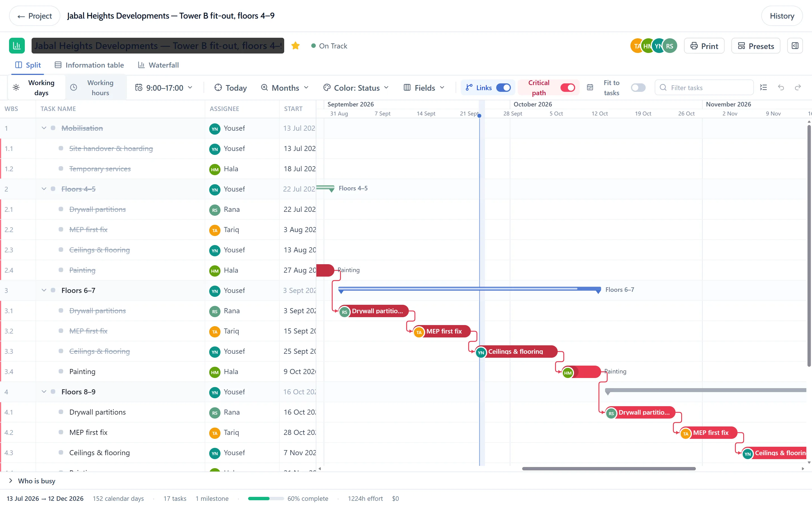
Task: Click the undo arrow icon
Action: [781, 88]
